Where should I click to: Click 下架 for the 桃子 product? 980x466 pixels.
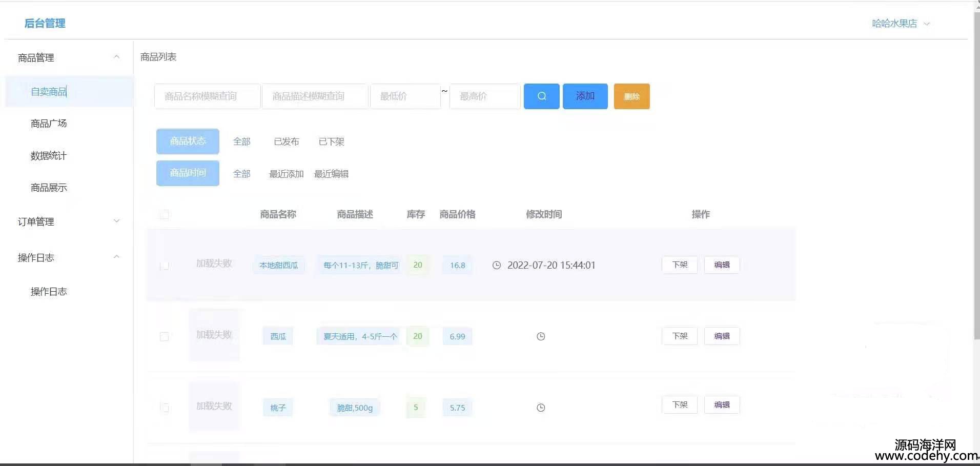pos(680,404)
